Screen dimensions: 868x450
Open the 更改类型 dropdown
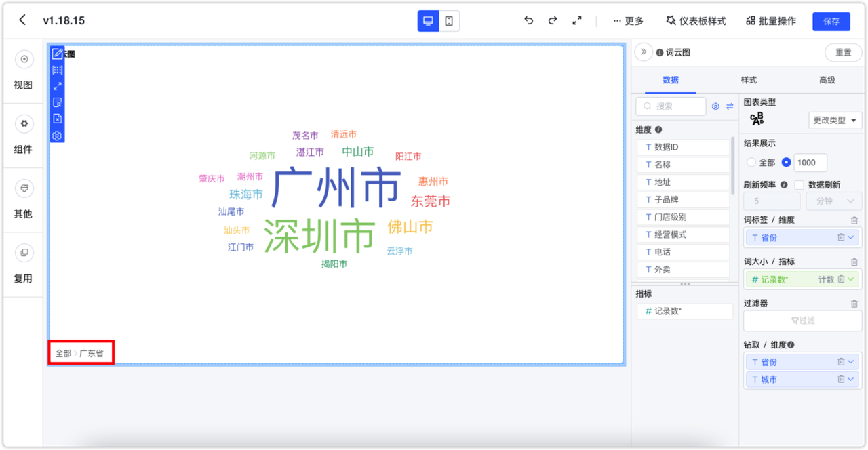point(835,120)
